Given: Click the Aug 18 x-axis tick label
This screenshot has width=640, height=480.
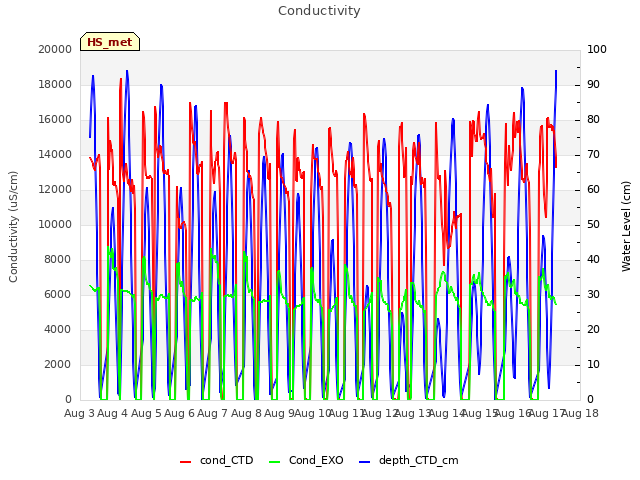Looking at the screenshot, I should pos(580,413).
